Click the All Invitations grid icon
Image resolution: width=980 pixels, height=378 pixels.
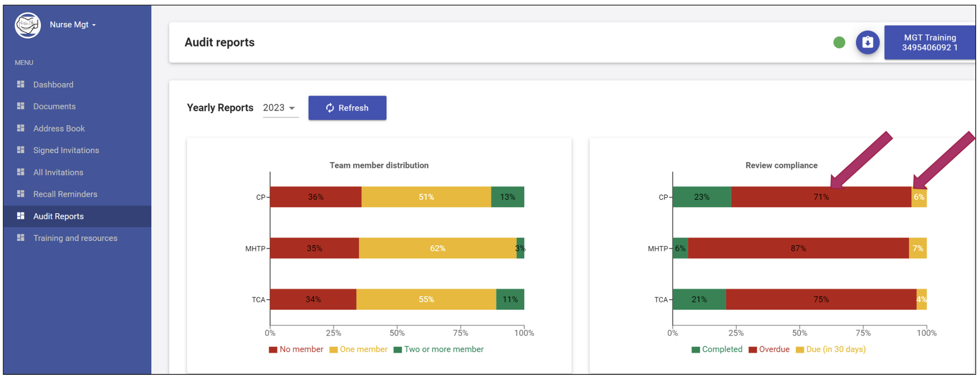20,172
